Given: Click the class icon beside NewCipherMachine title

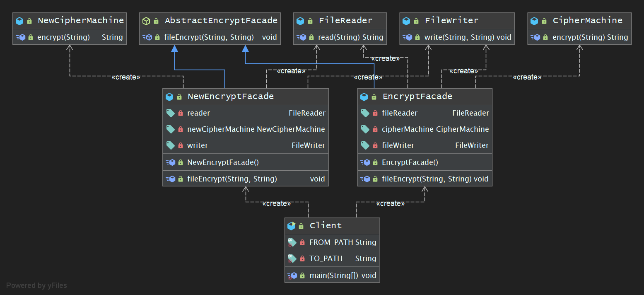Looking at the screenshot, I should click(19, 21).
